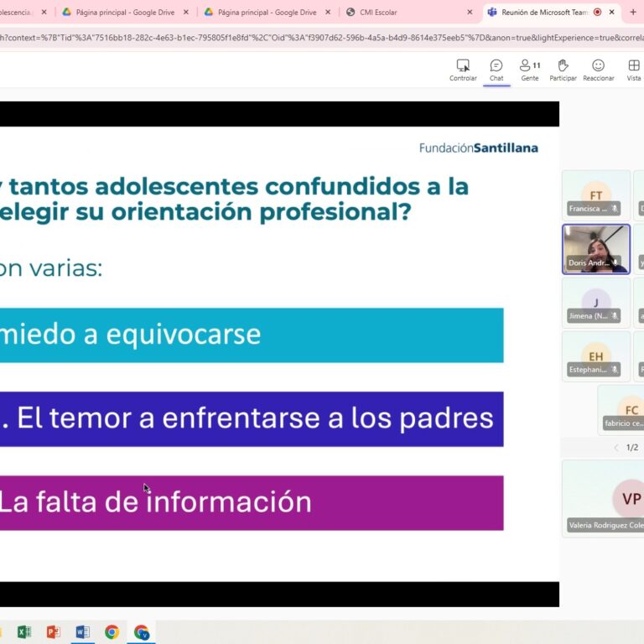
Task: Select Francisca's participant tile
Action: [595, 195]
